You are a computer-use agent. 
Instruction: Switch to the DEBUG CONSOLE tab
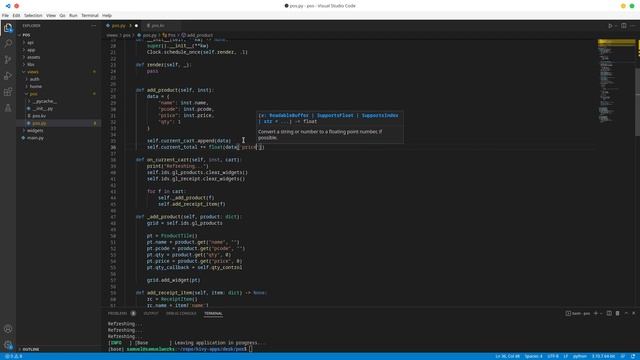181,313
